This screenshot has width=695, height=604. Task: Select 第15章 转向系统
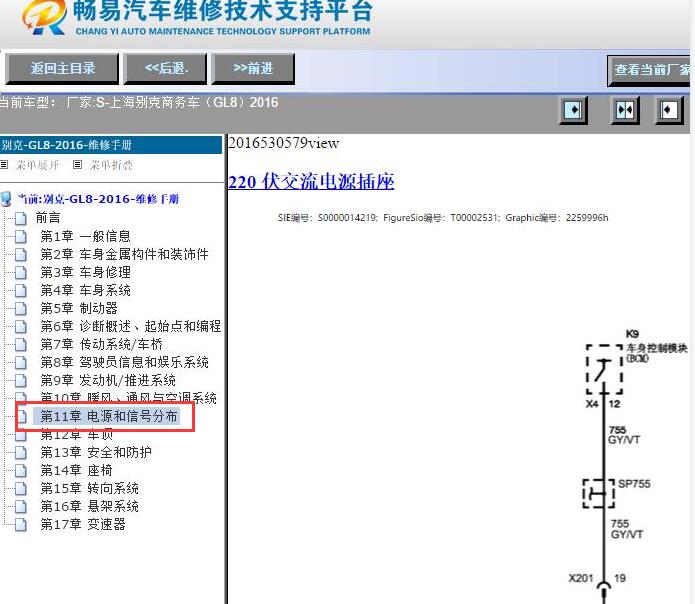coord(90,488)
